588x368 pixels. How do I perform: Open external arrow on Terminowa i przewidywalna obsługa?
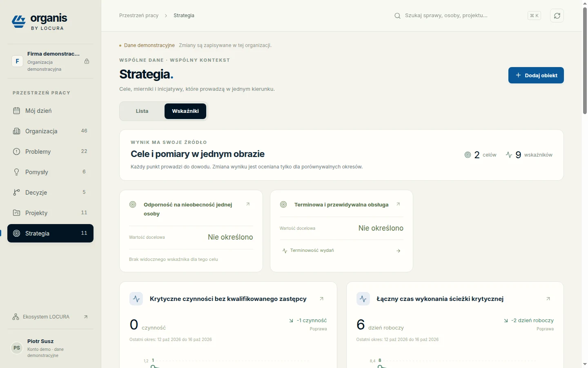click(398, 204)
